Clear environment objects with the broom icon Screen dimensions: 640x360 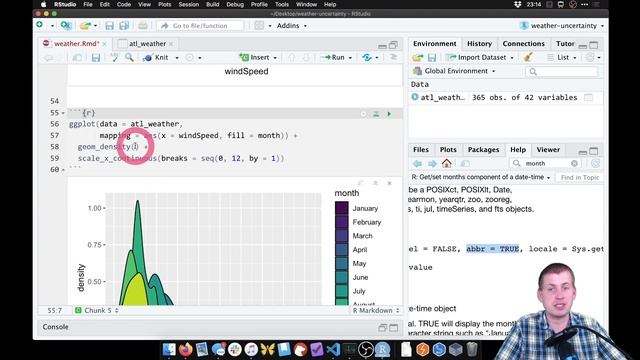[x=528, y=57]
